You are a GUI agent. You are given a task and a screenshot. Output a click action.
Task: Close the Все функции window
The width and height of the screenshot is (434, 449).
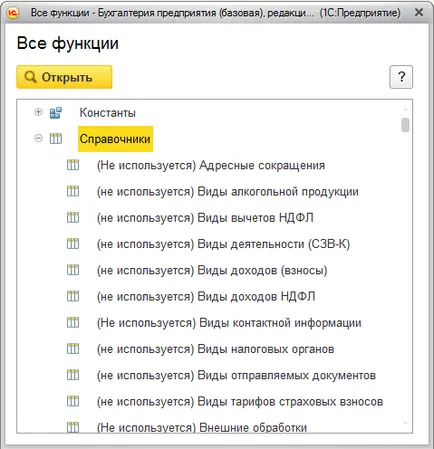[419, 13]
